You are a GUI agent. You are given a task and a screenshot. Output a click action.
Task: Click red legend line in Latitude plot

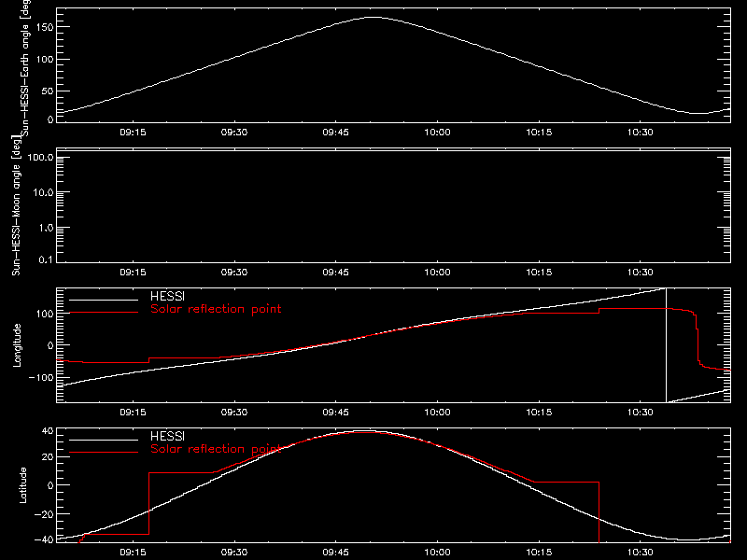tap(104, 452)
